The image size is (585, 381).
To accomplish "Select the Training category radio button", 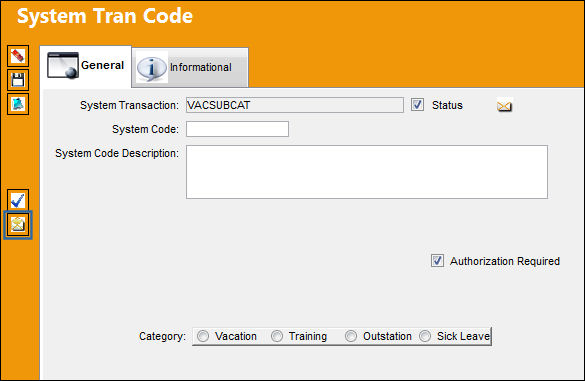I will point(277,336).
